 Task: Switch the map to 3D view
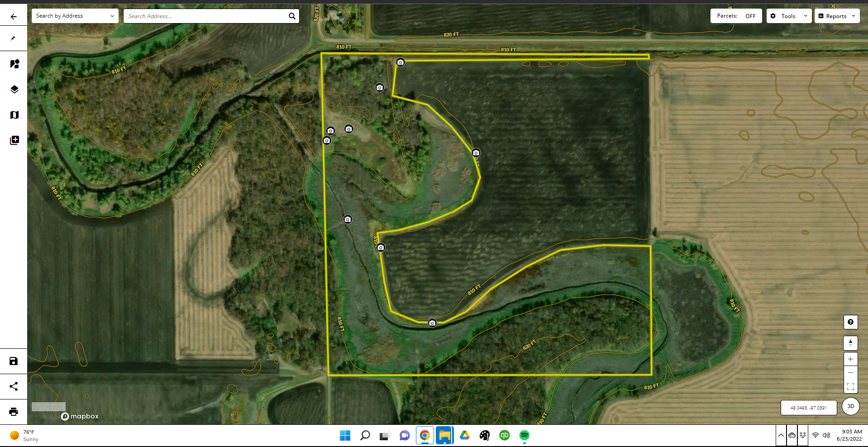(x=850, y=406)
